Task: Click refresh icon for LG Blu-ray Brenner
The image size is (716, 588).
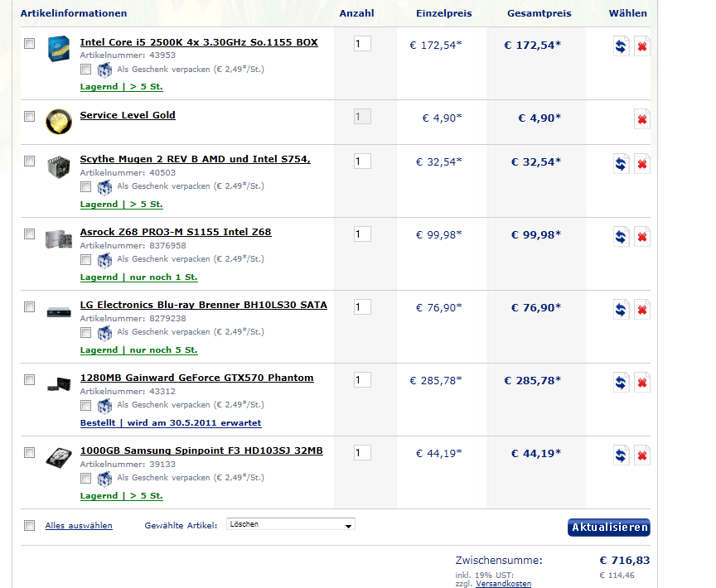Action: tap(621, 310)
